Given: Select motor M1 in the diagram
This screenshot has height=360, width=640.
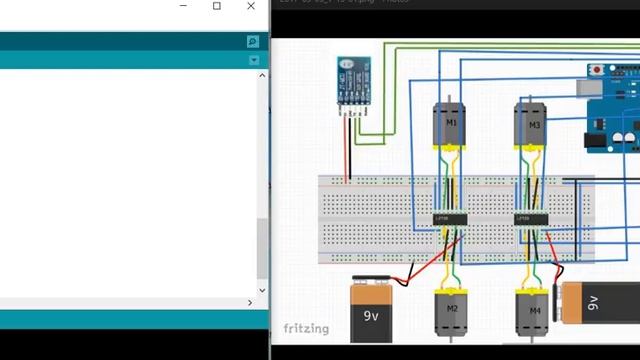Looking at the screenshot, I should [x=449, y=124].
